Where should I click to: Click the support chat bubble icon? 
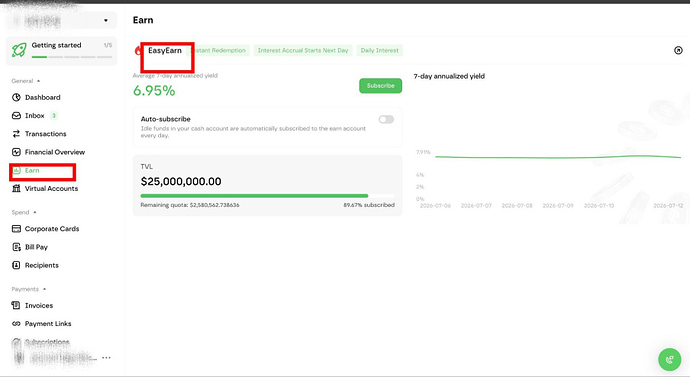coord(669,359)
